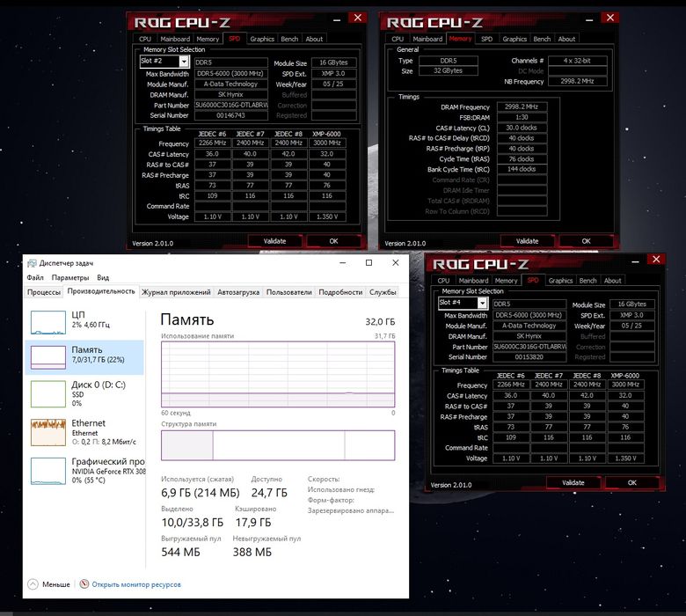Click serial number 00153820 field
Screen dimensions: 686x616
(x=529, y=356)
